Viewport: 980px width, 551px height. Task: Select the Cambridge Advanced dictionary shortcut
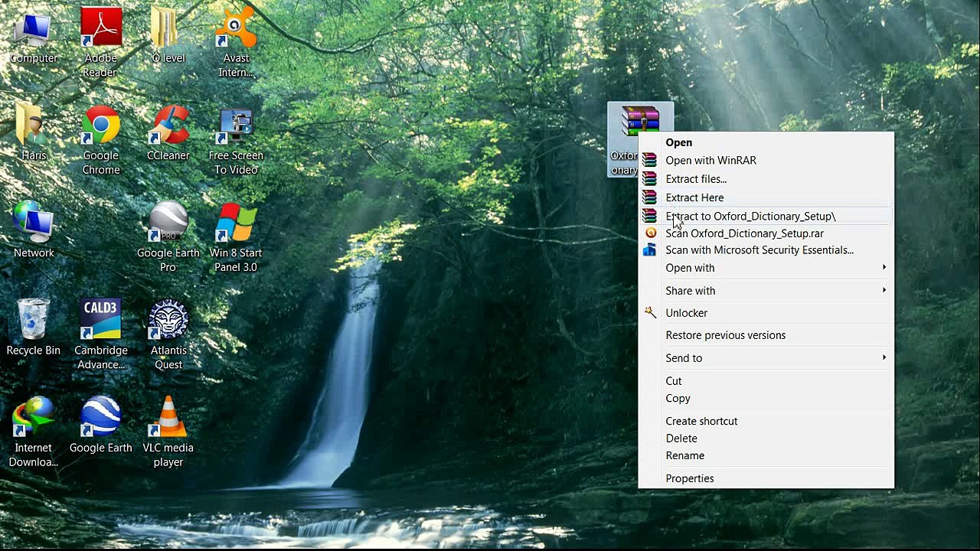pyautogui.click(x=100, y=335)
